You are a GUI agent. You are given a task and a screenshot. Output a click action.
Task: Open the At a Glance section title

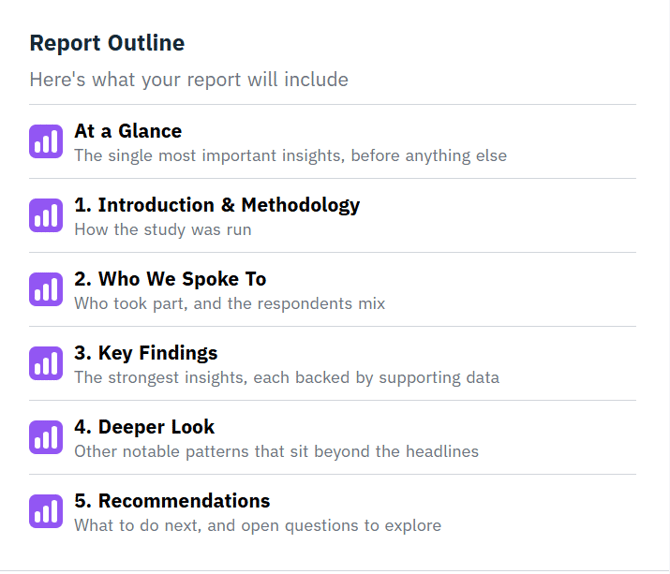click(128, 131)
